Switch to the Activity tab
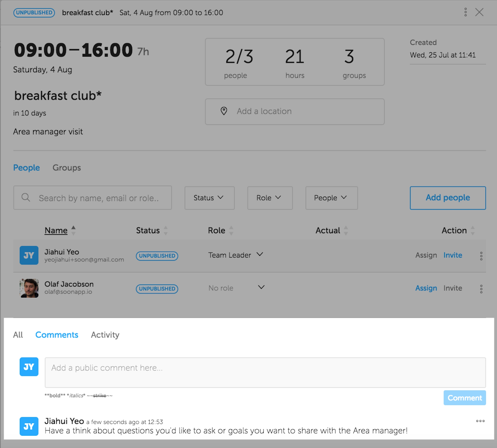The width and height of the screenshot is (497, 448). 105,335
